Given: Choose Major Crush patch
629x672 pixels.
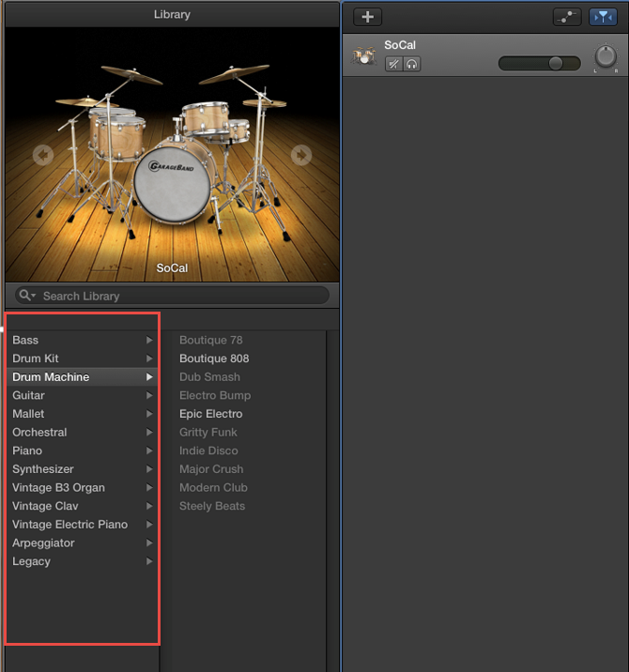Looking at the screenshot, I should pos(211,469).
